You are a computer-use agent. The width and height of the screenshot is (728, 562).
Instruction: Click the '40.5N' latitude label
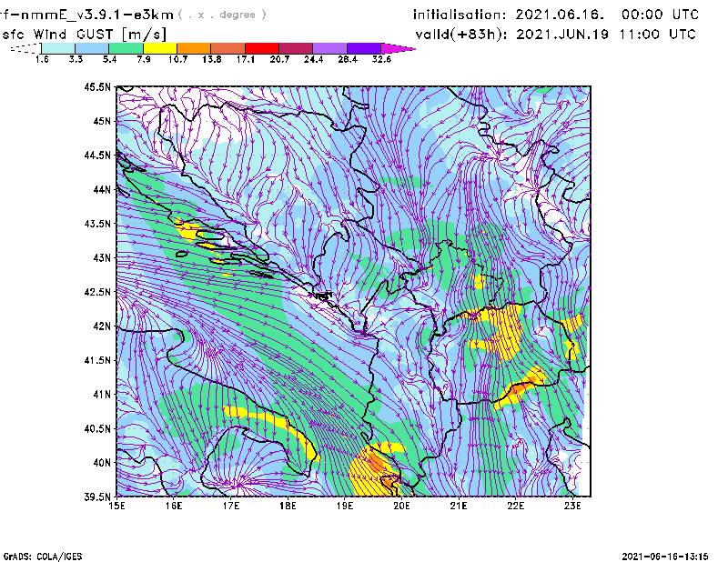[97, 429]
